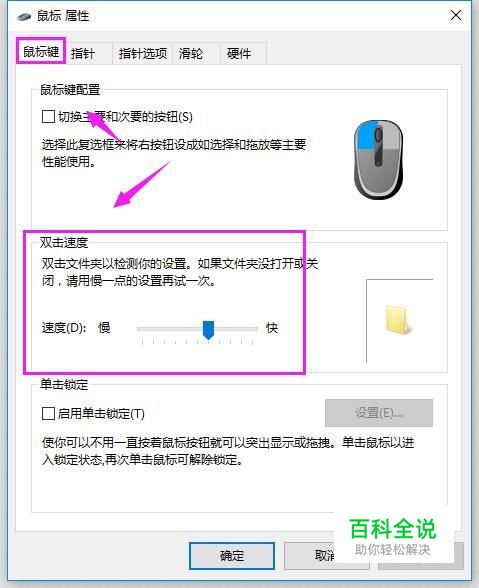The image size is (479, 588).
Task: Click the speed slider track near 慢
Action: pos(165,329)
